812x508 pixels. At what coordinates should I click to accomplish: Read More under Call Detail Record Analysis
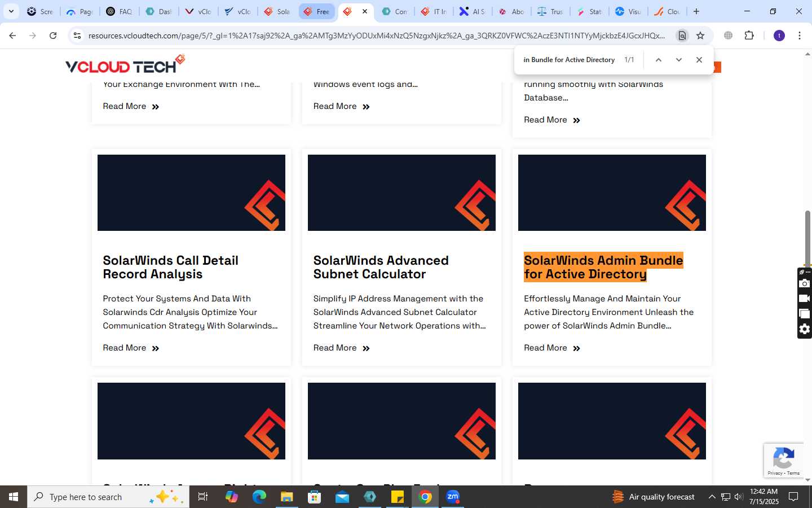(131, 348)
